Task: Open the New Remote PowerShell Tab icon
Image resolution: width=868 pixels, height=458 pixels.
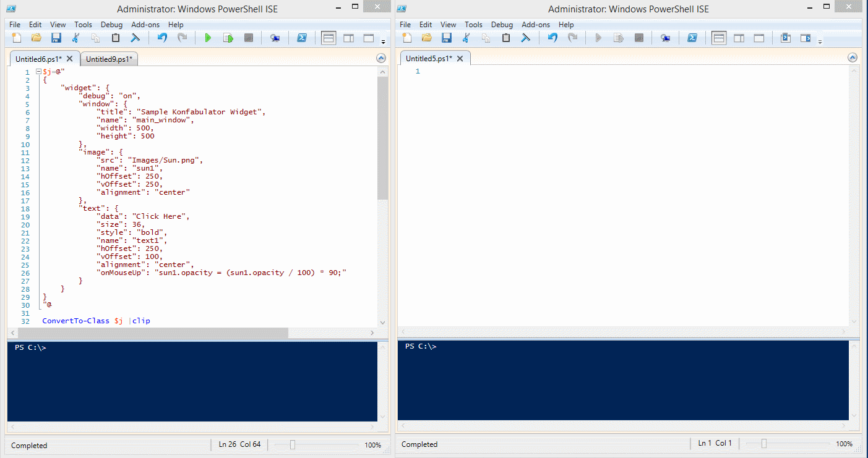Action: (275, 38)
